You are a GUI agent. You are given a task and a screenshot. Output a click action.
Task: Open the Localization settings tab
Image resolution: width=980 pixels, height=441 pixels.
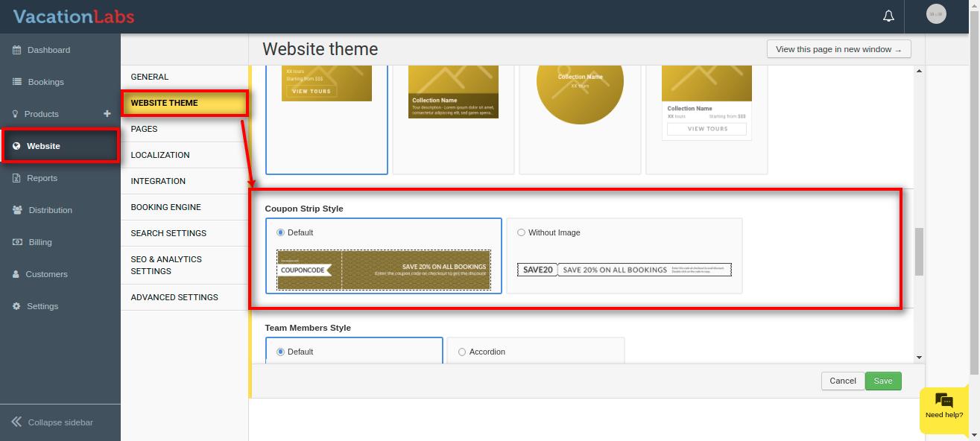[160, 155]
